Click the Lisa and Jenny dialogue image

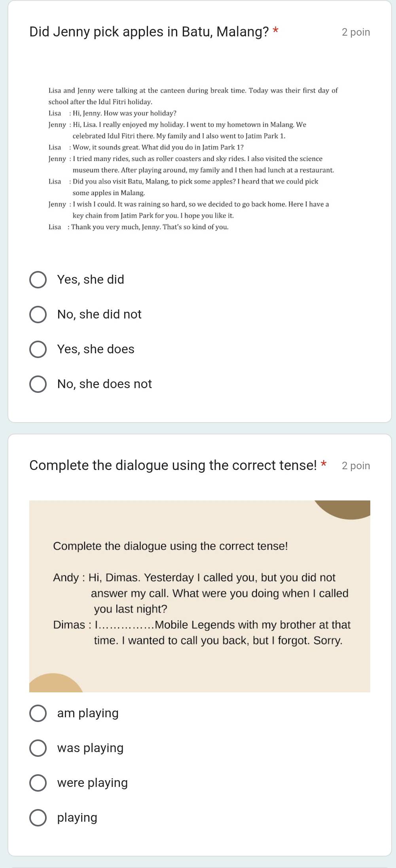pyautogui.click(x=200, y=159)
